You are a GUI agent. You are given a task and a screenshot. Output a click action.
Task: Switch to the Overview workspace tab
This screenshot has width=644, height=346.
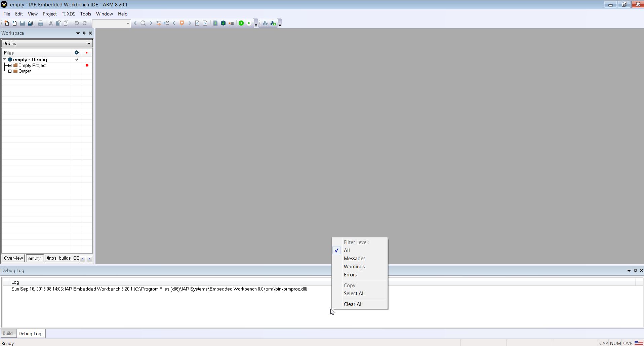(13, 258)
